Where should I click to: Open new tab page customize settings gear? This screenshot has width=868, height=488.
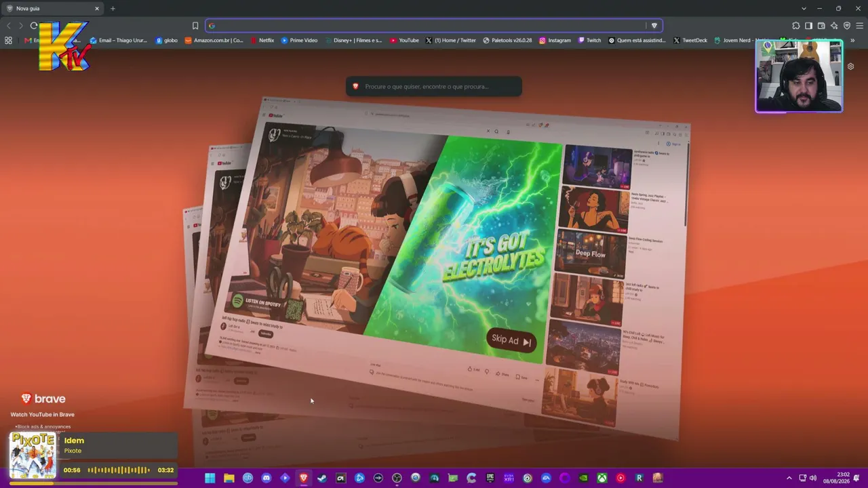point(850,66)
